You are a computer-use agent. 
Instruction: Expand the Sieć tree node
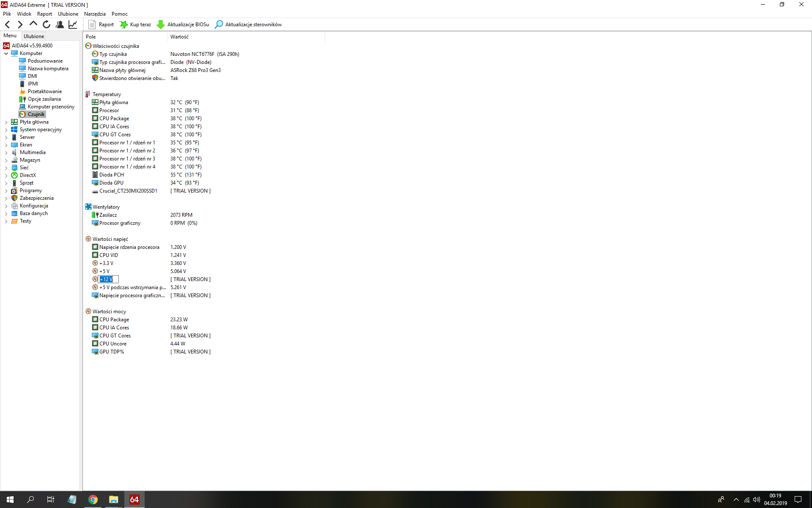click(6, 168)
